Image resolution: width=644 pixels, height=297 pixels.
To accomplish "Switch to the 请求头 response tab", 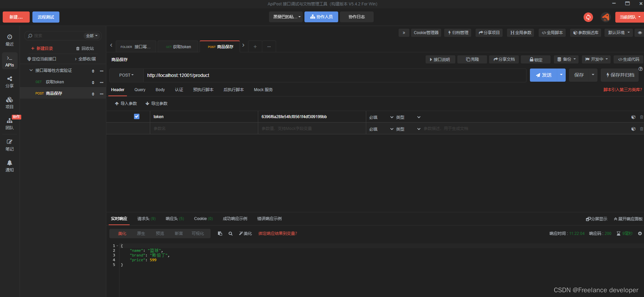I will point(146,219).
